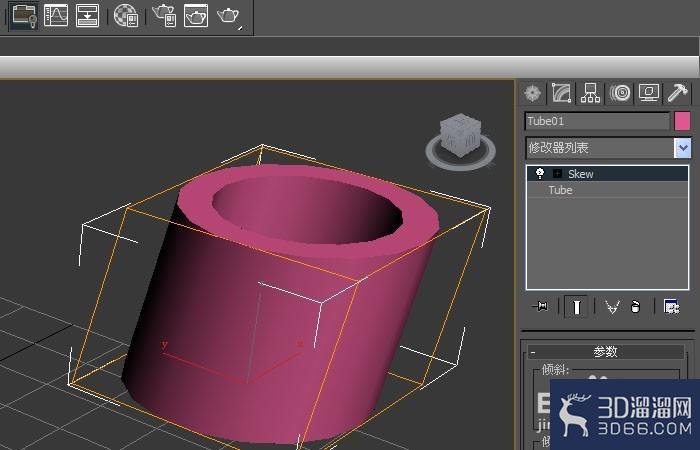Show the Rendered Frame Window
This screenshot has height=450, width=700.
[196, 16]
